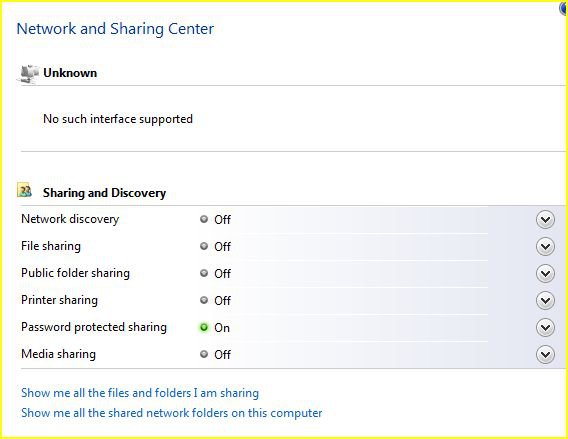Image resolution: width=568 pixels, height=439 pixels.
Task: Select the Network discovery row label
Action: (x=70, y=219)
